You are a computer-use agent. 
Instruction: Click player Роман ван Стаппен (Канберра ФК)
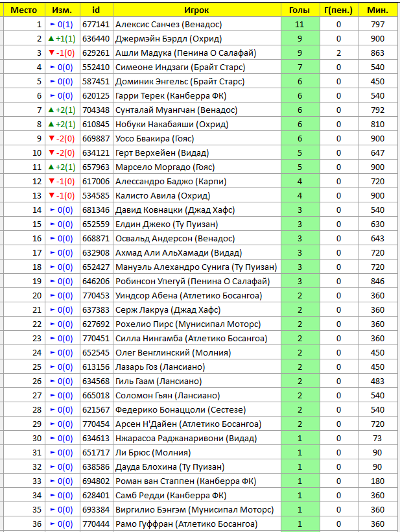[x=186, y=481]
